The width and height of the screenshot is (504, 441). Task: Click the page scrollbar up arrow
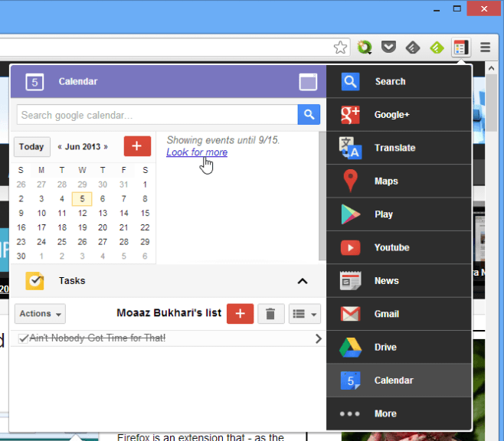[x=491, y=68]
